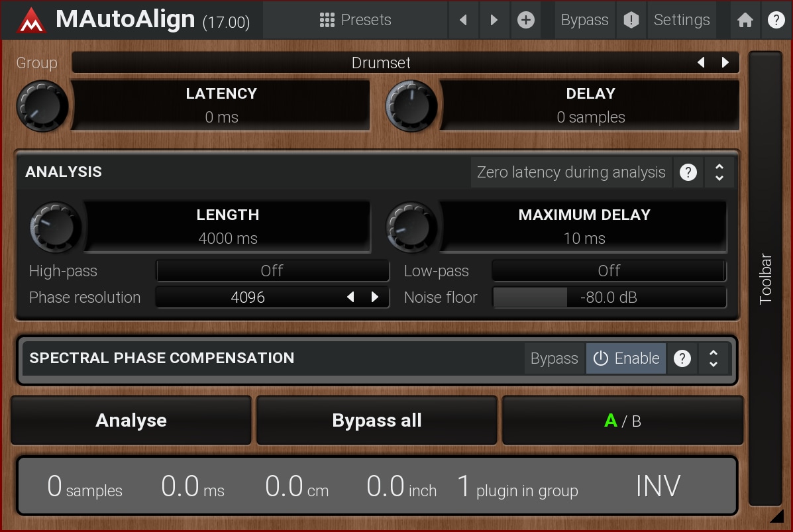Open the help question mark in the title bar
The image size is (793, 532).
[775, 20]
